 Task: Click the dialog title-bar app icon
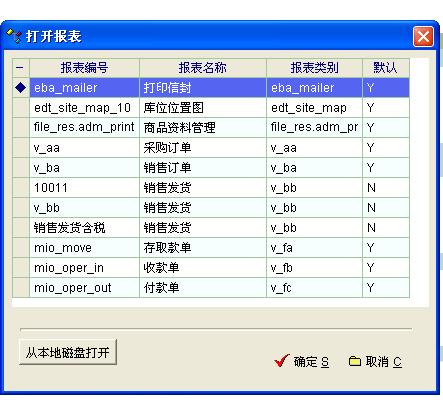coord(14,36)
